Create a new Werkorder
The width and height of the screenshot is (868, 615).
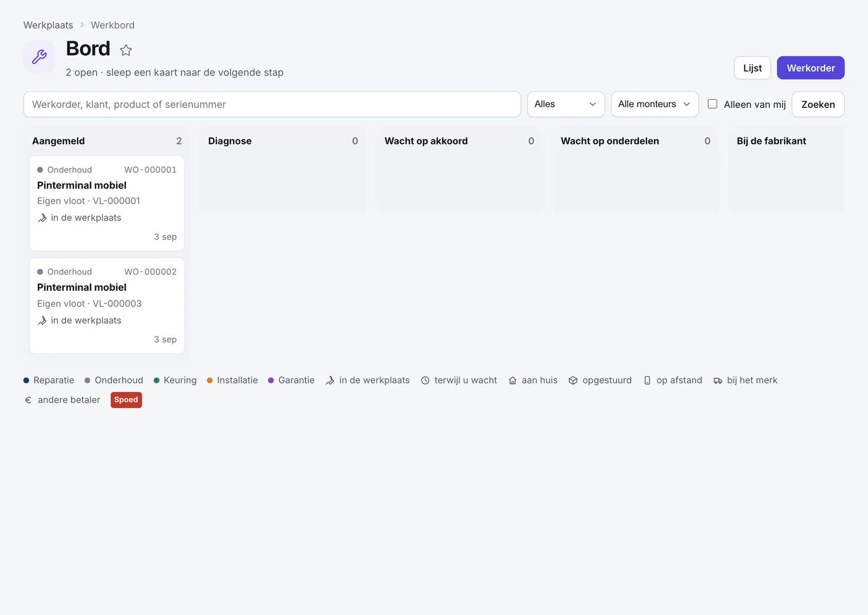point(810,68)
